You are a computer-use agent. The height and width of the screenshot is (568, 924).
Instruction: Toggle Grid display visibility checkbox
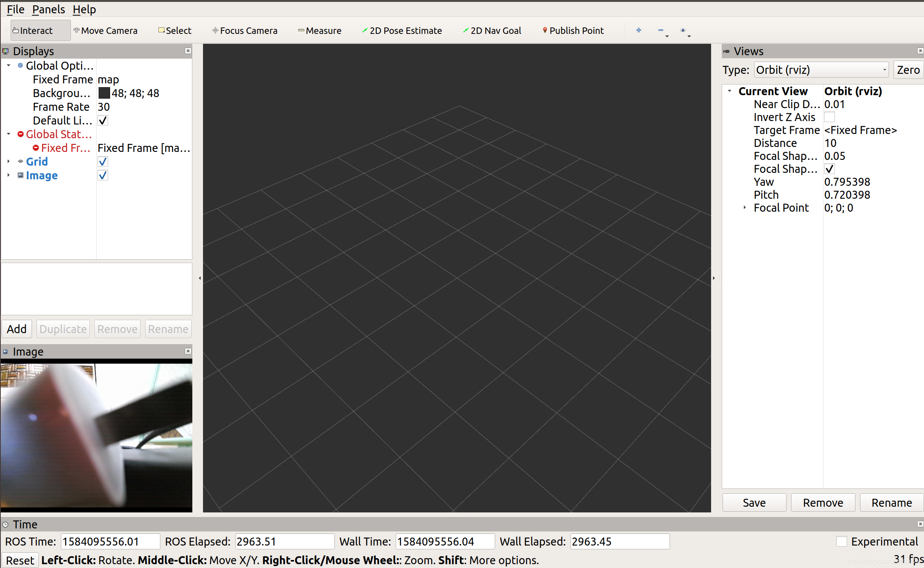pos(102,162)
